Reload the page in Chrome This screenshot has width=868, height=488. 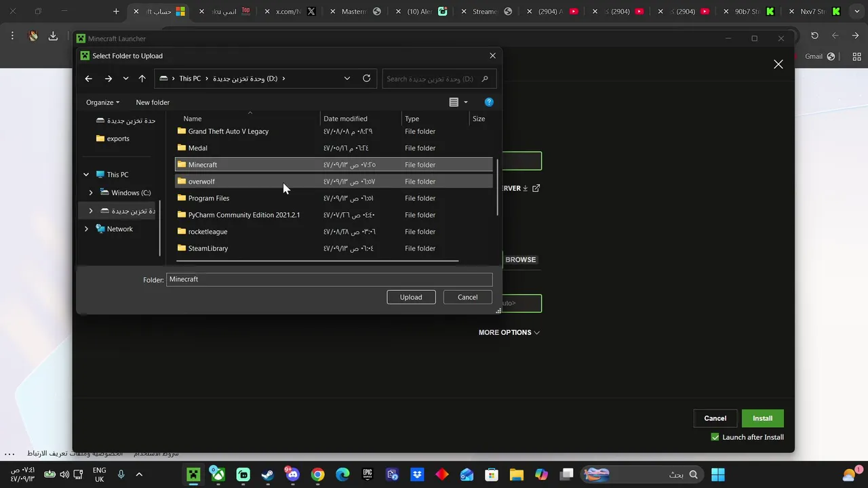tap(814, 36)
